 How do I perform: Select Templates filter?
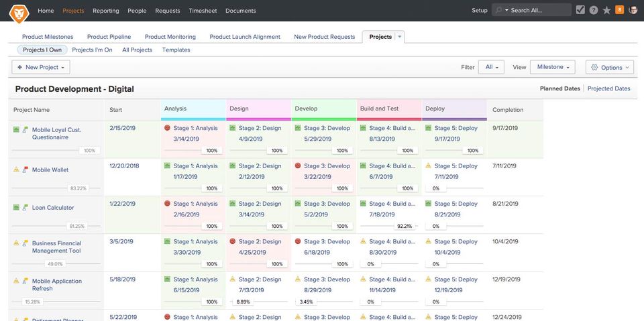coord(176,50)
